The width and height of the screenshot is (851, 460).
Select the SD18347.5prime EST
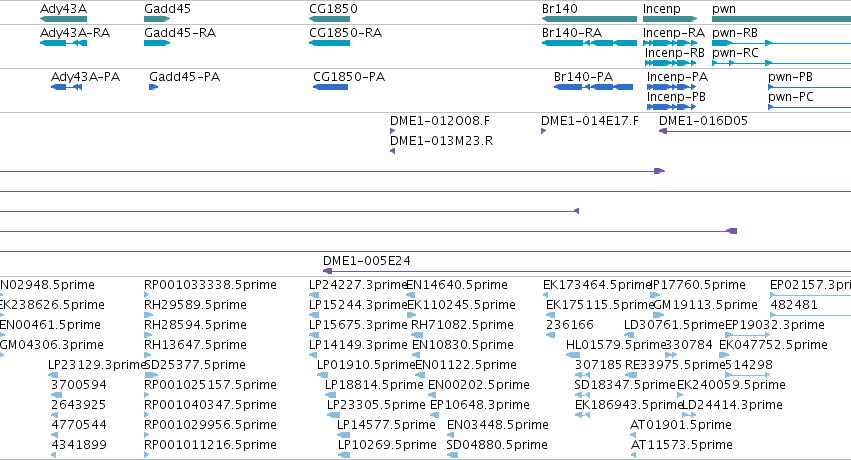pos(625,385)
